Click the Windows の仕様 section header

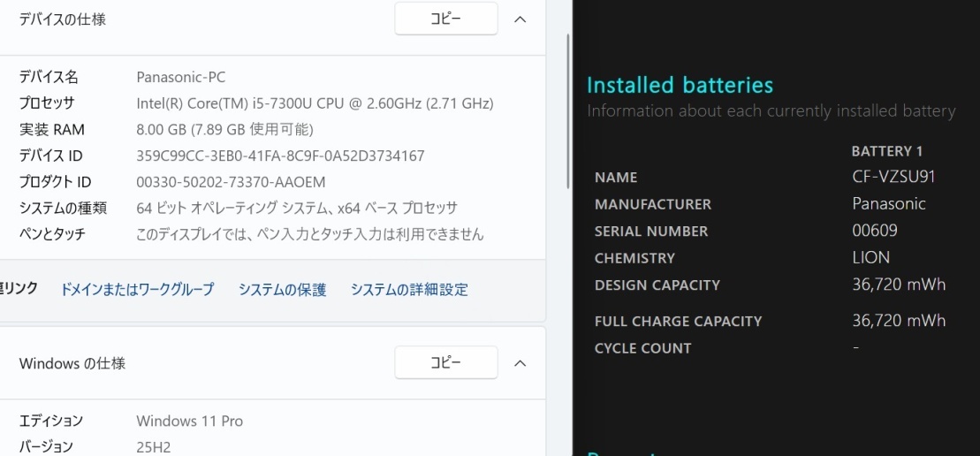pos(72,363)
